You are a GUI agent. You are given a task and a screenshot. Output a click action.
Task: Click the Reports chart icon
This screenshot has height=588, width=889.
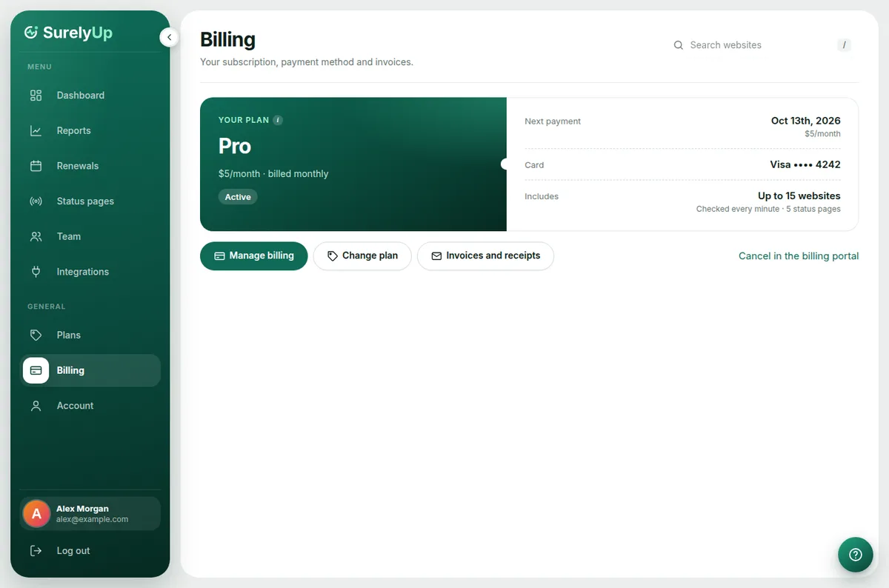[36, 130]
